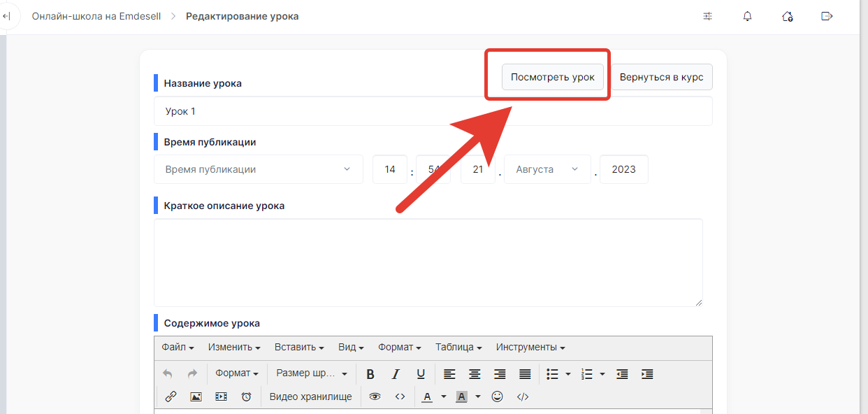
Task: Align text center
Action: pyautogui.click(x=475, y=373)
